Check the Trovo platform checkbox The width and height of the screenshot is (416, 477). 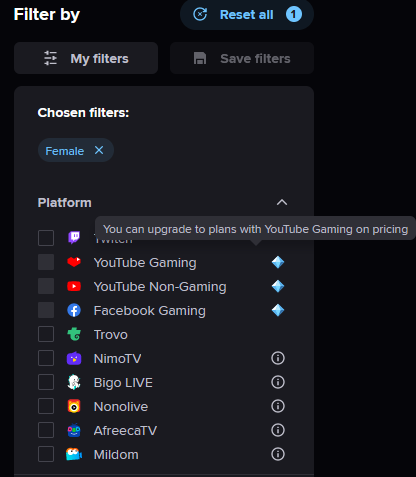(x=46, y=334)
